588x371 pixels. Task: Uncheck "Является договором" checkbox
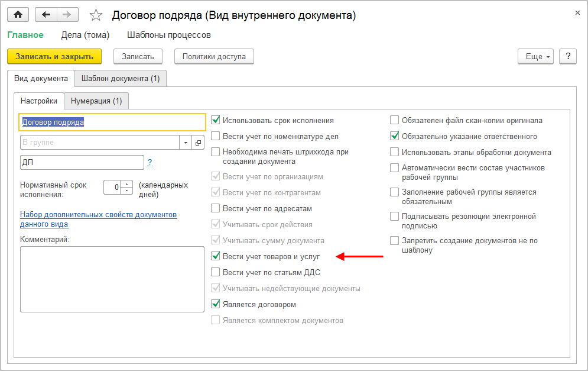click(216, 304)
